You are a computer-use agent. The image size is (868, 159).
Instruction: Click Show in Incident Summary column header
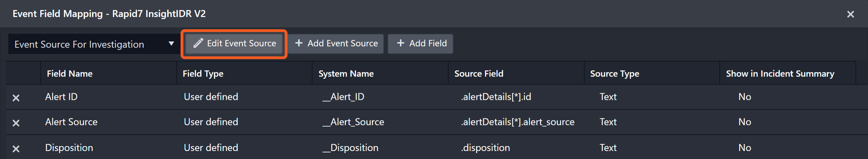click(x=780, y=74)
